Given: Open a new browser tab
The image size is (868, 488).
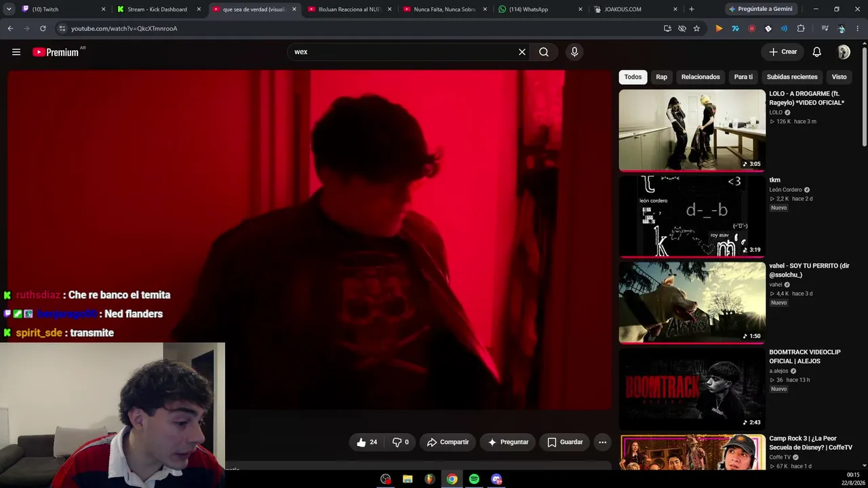Looking at the screenshot, I should pos(691,9).
